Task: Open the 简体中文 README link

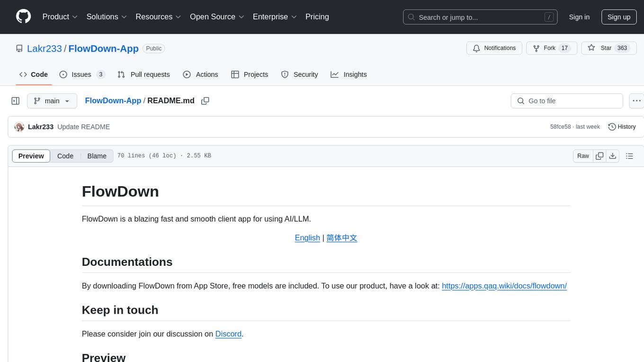Action: pos(342,238)
